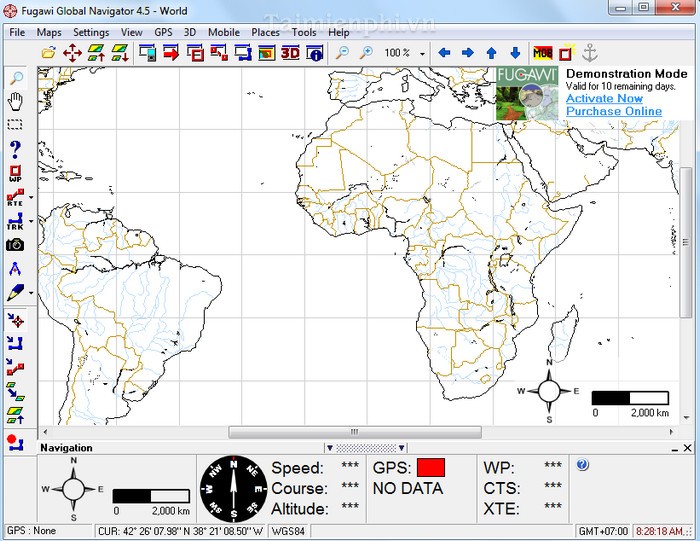Viewport: 700px width, 541px height.
Task: Click the scroll left arrow below map
Action: coord(45,432)
